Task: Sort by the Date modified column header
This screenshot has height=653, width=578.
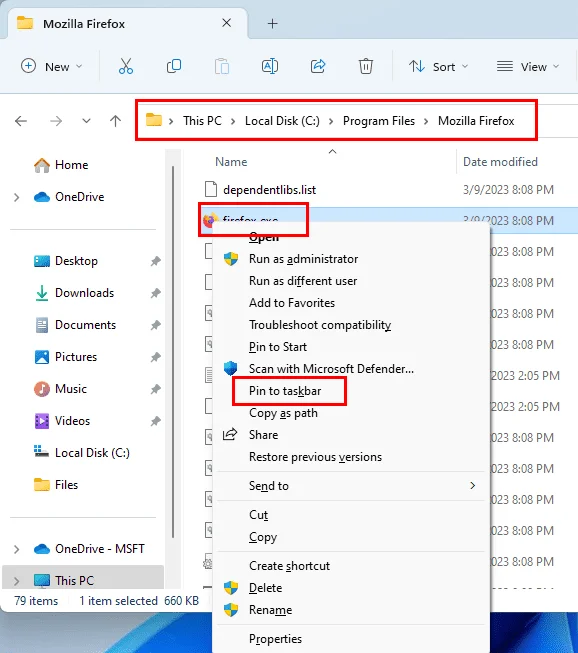Action: click(x=500, y=162)
